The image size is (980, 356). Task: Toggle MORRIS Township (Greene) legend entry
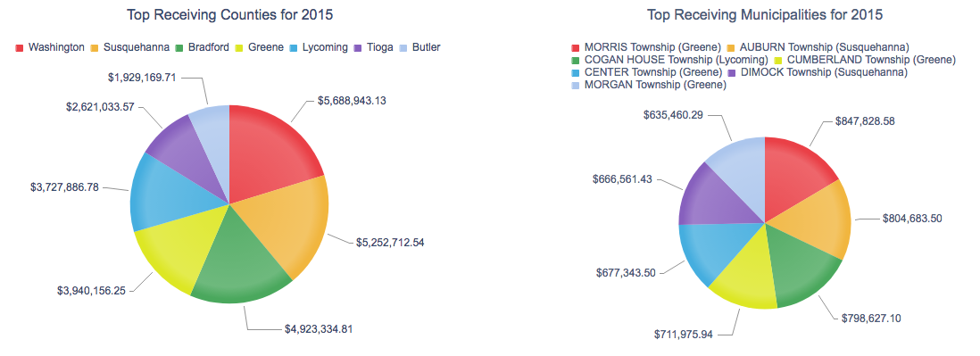click(x=646, y=47)
